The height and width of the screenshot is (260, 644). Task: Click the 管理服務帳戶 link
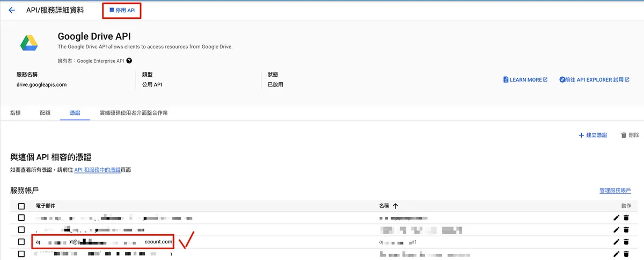pyautogui.click(x=614, y=191)
